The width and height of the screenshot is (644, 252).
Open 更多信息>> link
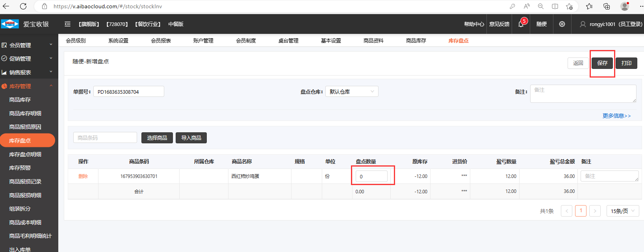pyautogui.click(x=617, y=116)
